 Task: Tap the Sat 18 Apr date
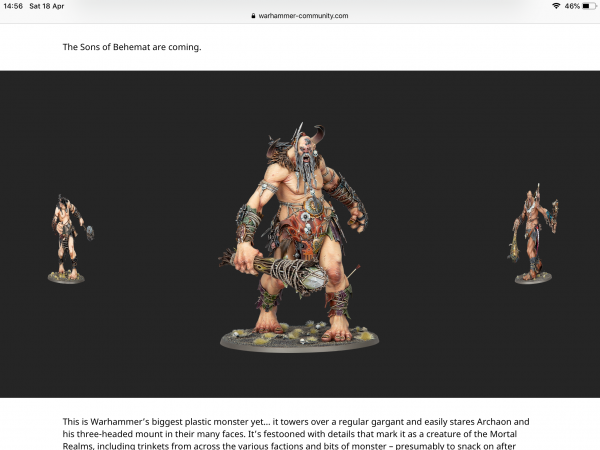48,6
